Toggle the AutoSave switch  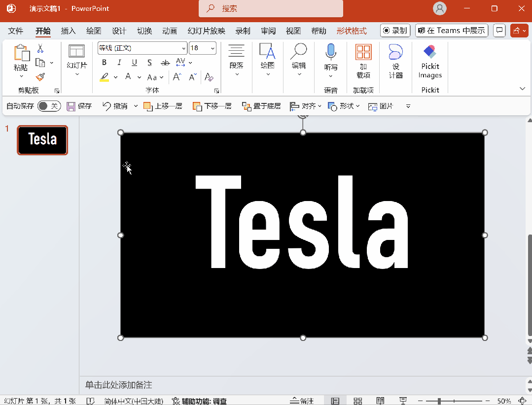[49, 106]
